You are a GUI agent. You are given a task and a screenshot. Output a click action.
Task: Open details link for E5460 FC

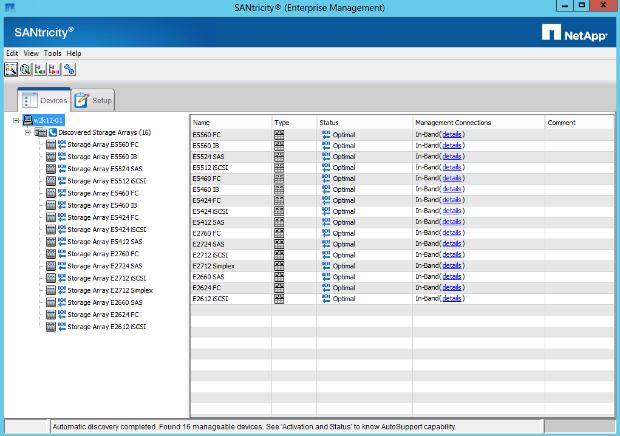click(452, 178)
